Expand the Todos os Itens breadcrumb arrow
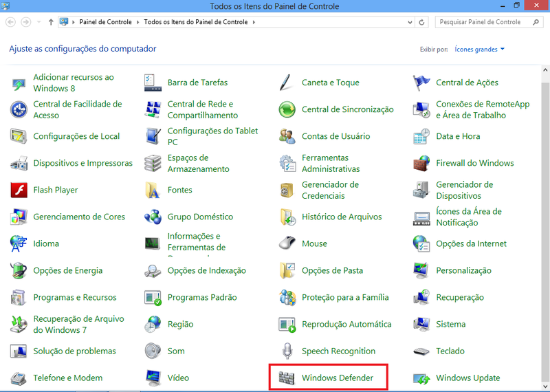 point(254,22)
